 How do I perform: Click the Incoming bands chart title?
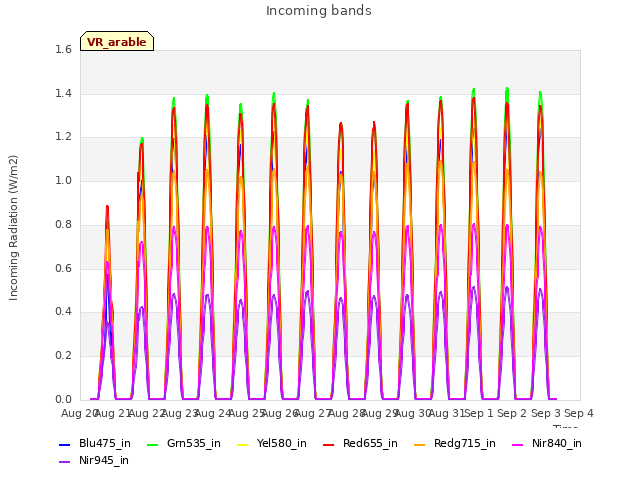[x=319, y=11]
